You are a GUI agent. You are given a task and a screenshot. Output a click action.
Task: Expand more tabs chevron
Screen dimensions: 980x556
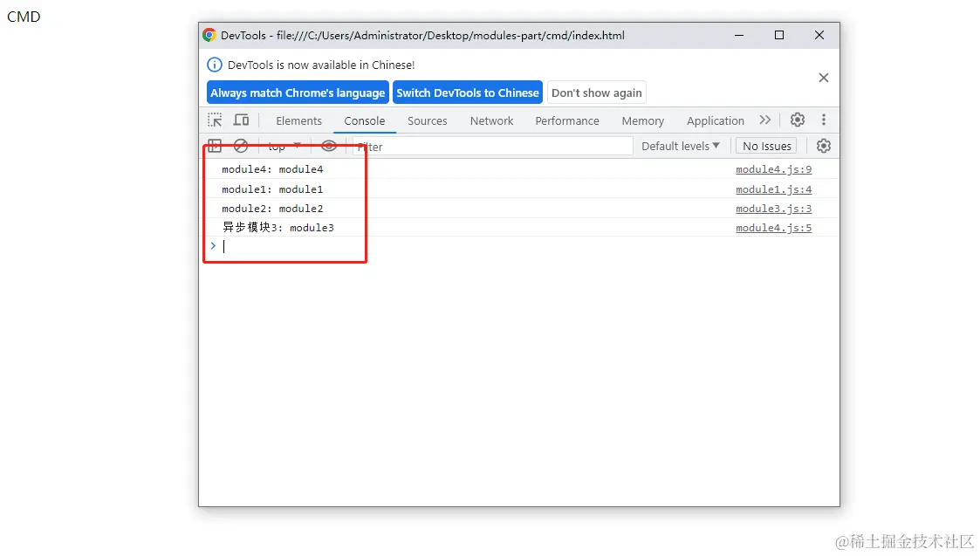pos(765,120)
